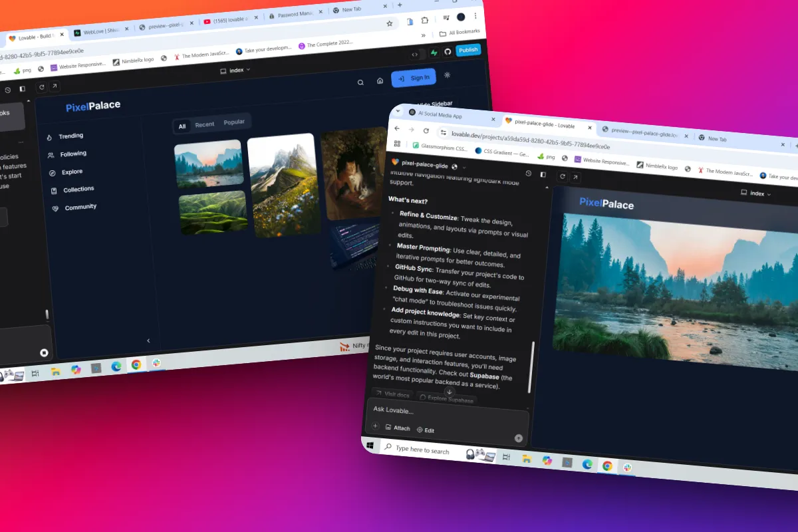Open GitHub icon next to Publish
The height and width of the screenshot is (532, 798).
448,52
